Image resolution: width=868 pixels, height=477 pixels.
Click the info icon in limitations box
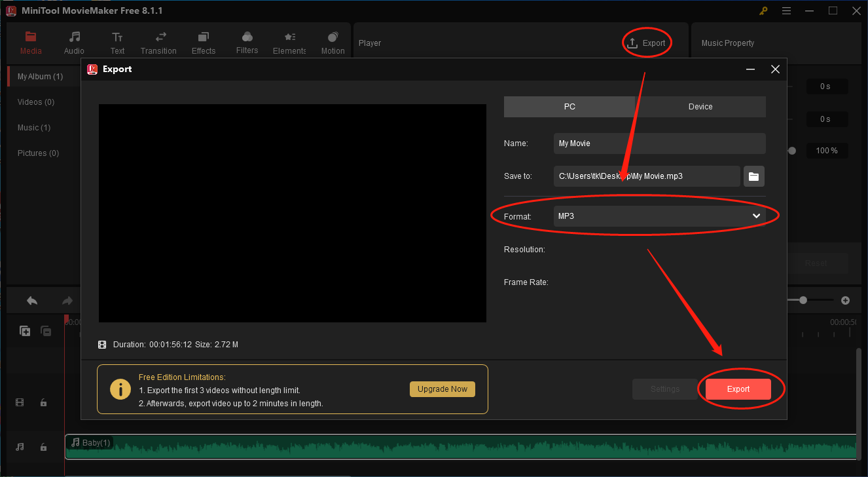pyautogui.click(x=120, y=389)
